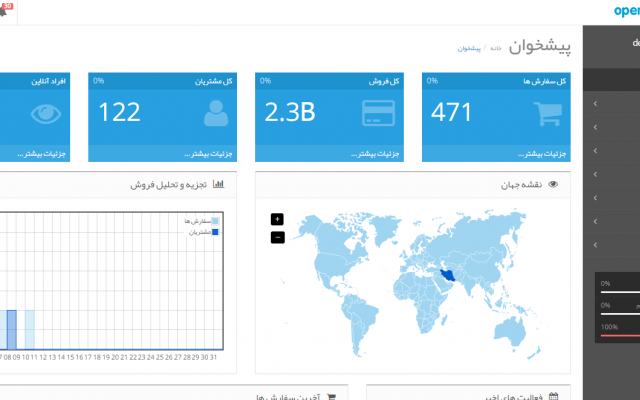Select Iran highlighted on the world map
Screen dimensions: 640x400
[x=448, y=276]
